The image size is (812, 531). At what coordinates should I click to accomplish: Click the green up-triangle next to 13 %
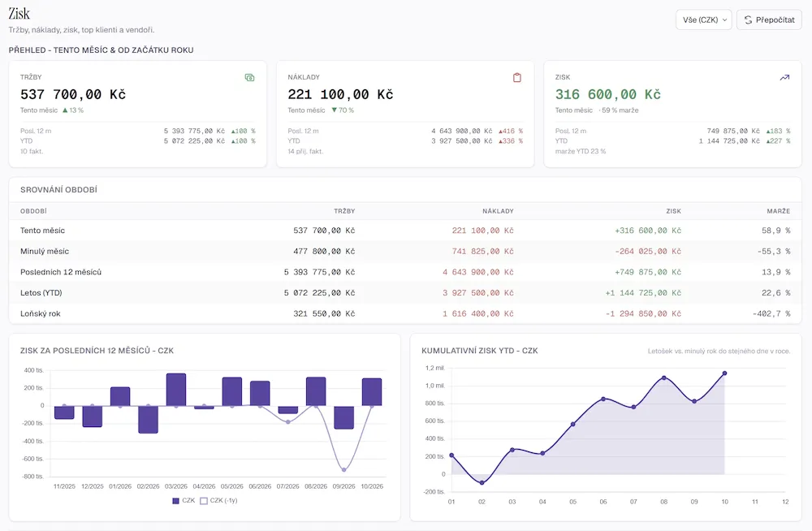point(65,110)
